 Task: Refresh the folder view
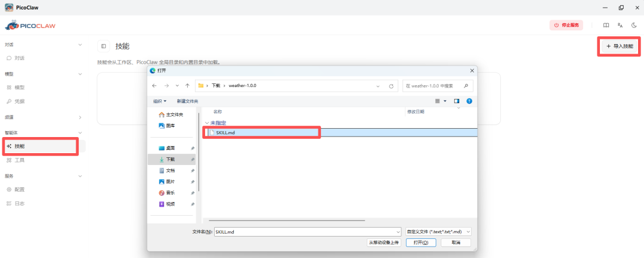(391, 86)
